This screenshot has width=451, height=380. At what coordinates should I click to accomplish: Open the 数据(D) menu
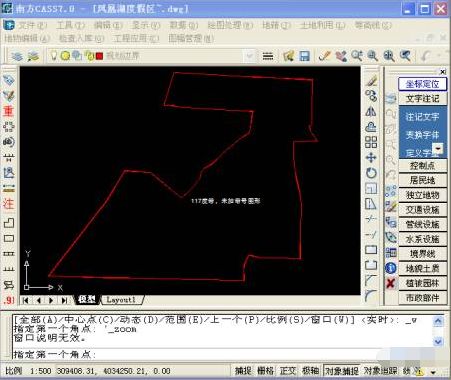pyautogui.click(x=184, y=25)
